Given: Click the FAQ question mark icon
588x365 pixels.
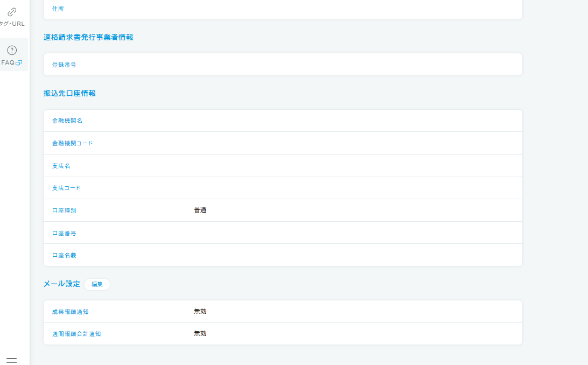Looking at the screenshot, I should (12, 50).
